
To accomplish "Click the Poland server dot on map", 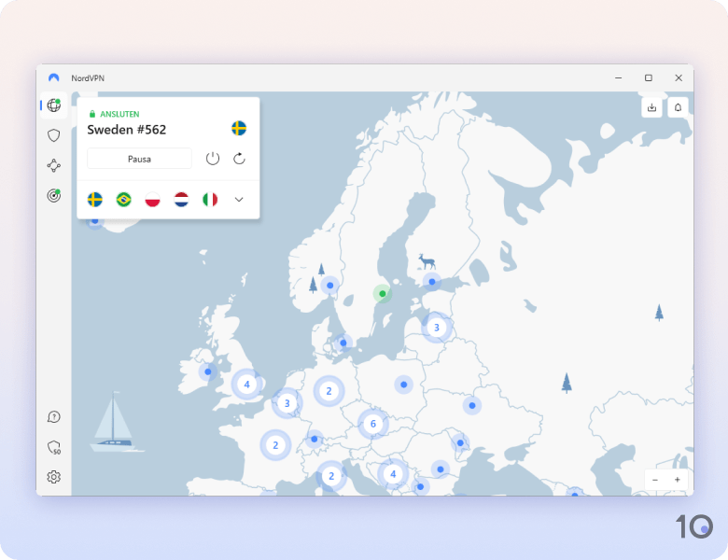I will [x=403, y=385].
